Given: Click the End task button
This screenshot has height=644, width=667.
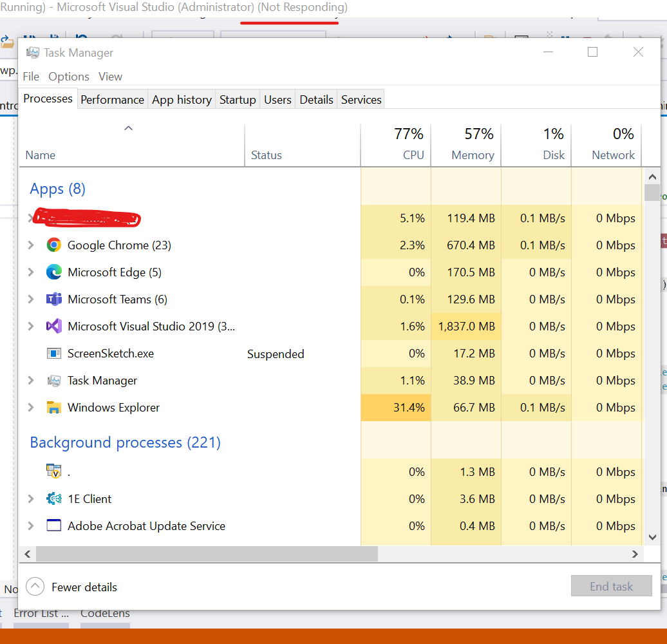Looking at the screenshot, I should tap(611, 586).
